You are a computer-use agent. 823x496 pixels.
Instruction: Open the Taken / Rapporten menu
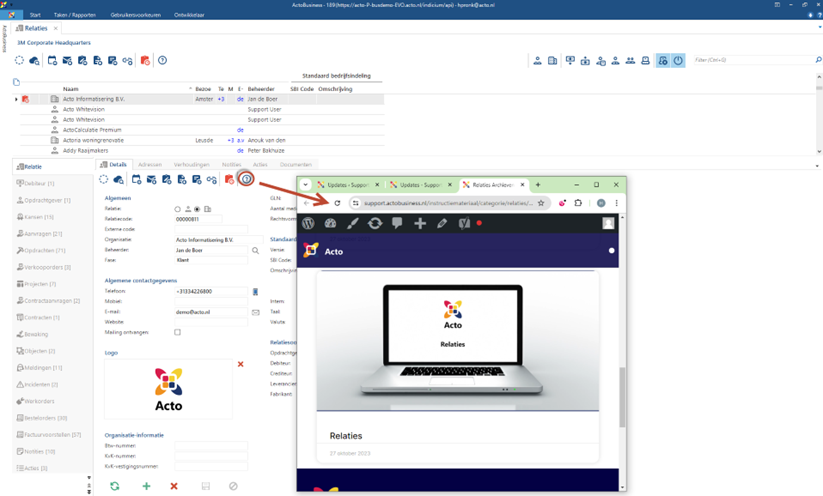point(75,15)
